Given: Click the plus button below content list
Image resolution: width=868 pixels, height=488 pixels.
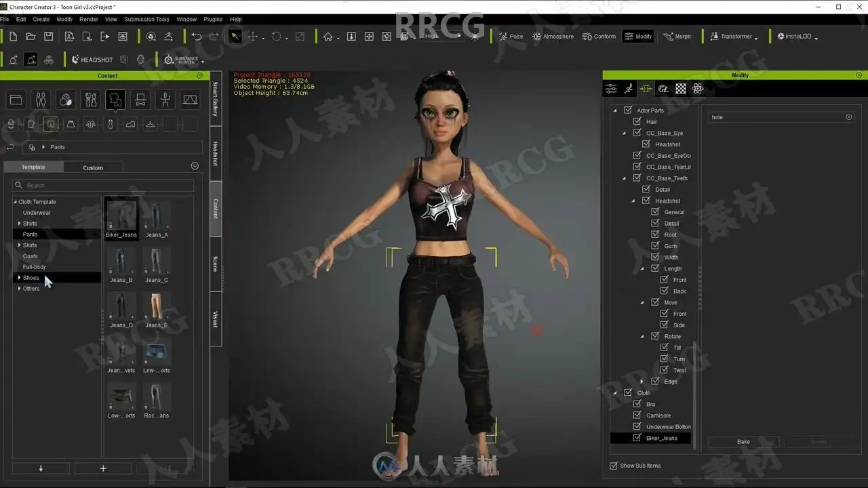Looking at the screenshot, I should (103, 468).
